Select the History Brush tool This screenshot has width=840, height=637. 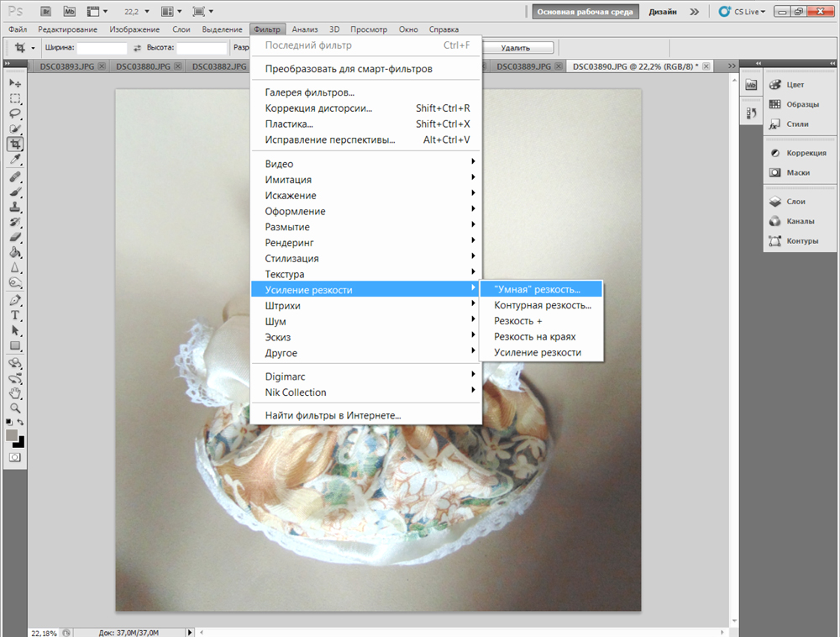pos(15,222)
